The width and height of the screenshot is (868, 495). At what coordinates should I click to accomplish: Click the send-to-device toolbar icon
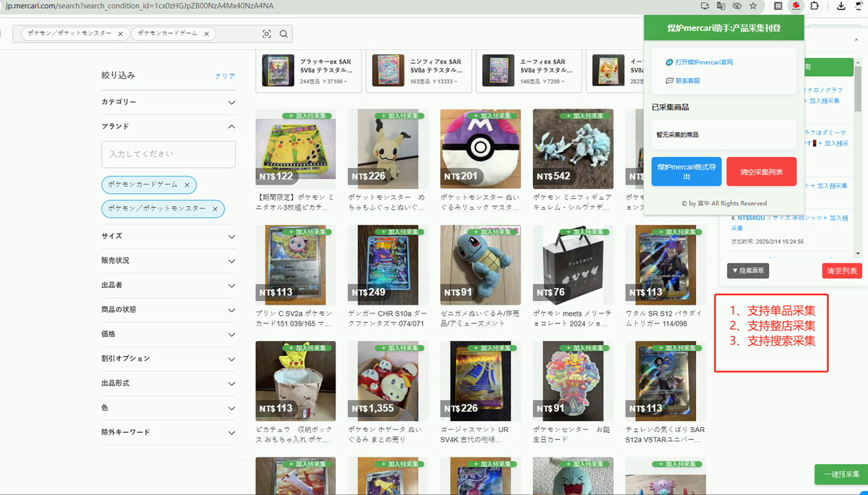coord(705,6)
